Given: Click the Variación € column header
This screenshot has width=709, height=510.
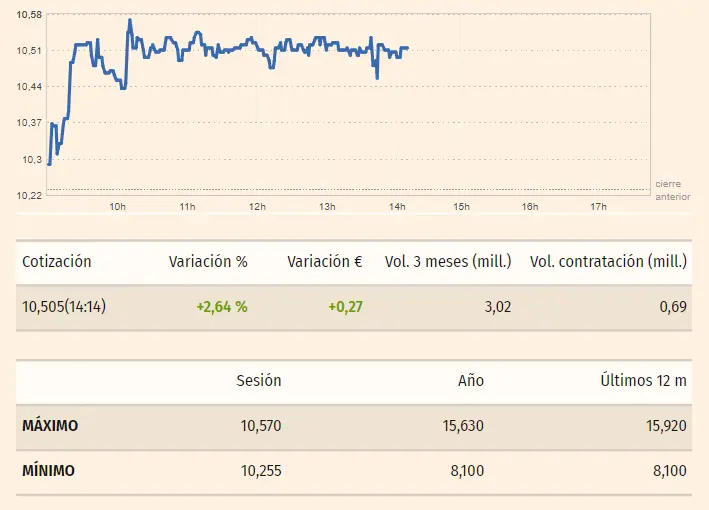Looking at the screenshot, I should click(325, 262).
